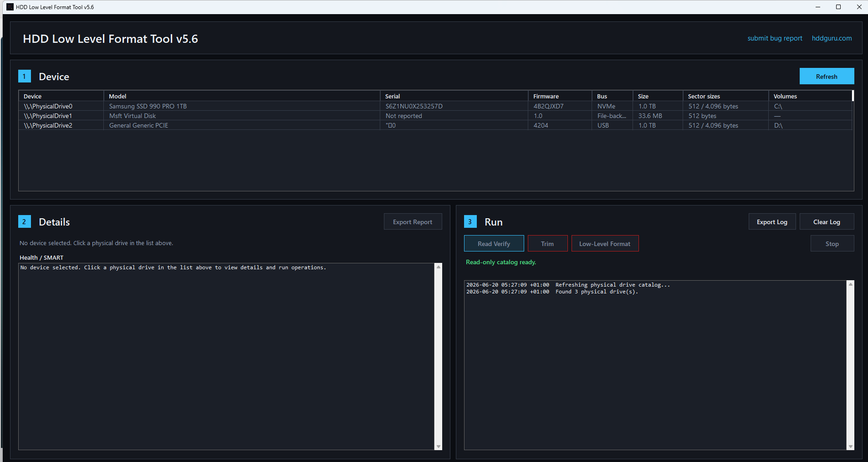Click the run log scrollbar up arrow
This screenshot has height=462, width=868.
coord(850,284)
